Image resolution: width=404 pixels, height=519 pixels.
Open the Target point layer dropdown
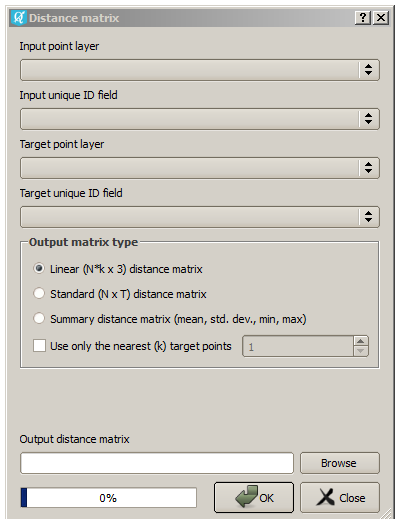pyautogui.click(x=200, y=168)
